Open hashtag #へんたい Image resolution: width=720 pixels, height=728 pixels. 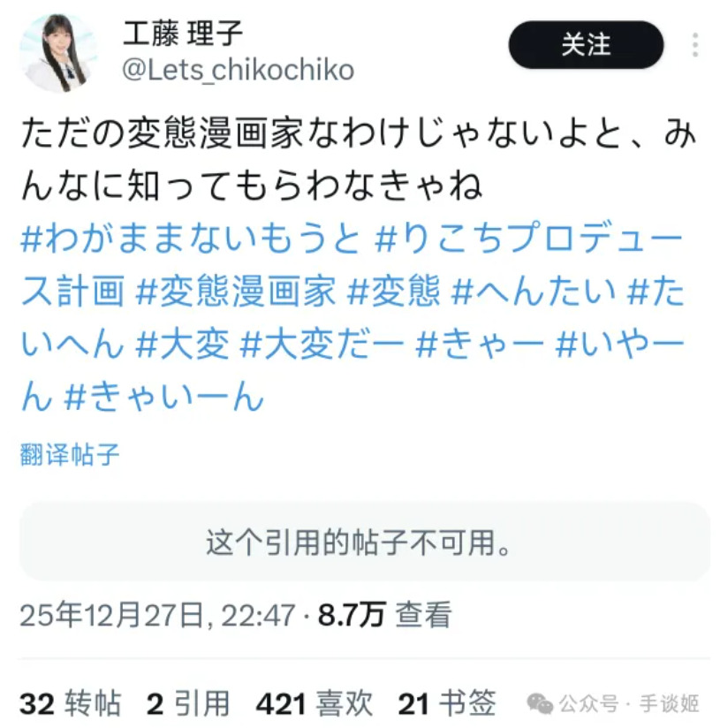click(534, 291)
